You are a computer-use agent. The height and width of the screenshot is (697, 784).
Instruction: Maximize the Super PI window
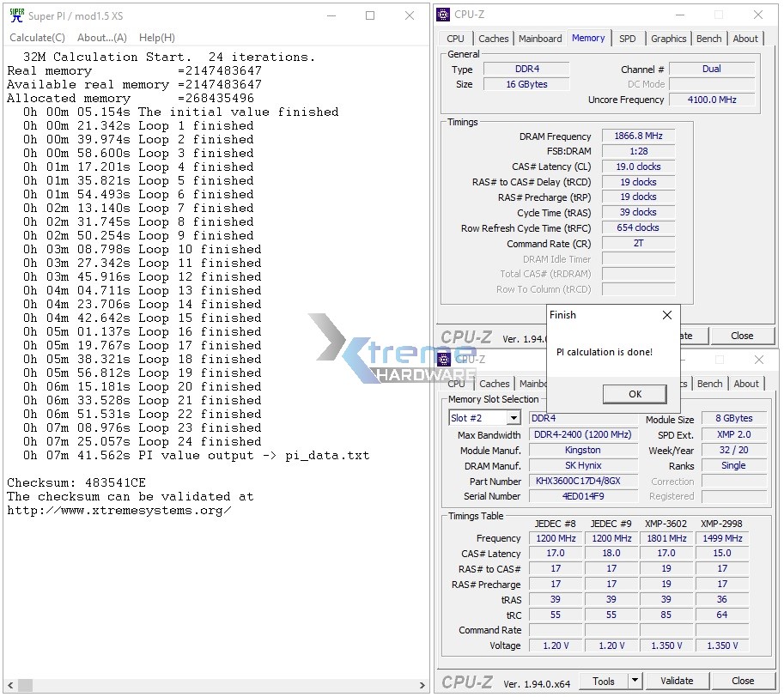(x=370, y=15)
